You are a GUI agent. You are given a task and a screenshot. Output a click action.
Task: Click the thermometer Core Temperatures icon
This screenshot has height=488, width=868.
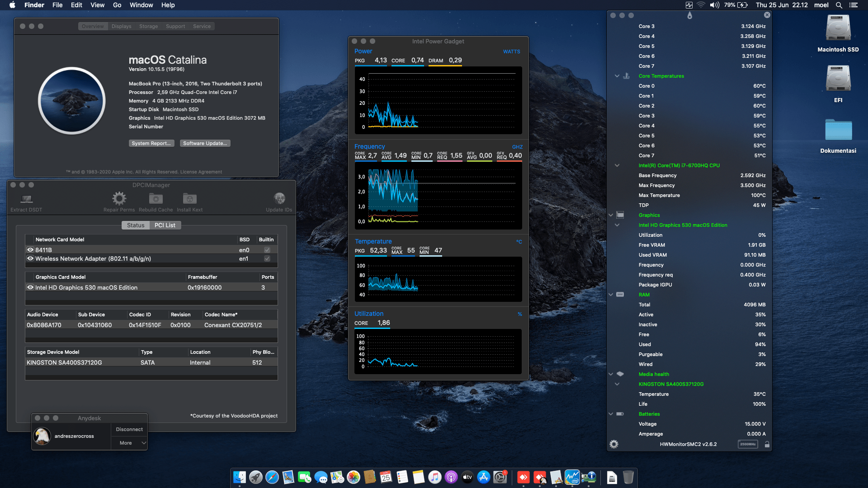coord(627,76)
